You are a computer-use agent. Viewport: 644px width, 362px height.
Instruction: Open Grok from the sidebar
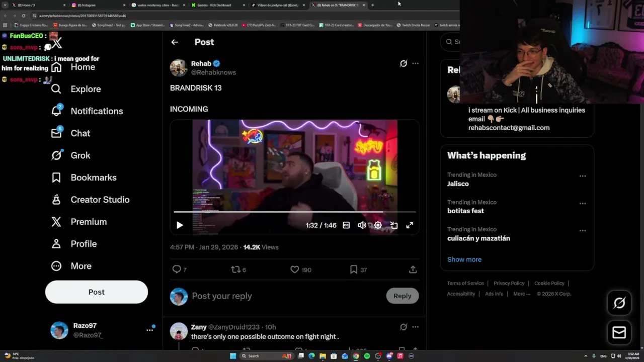pyautogui.click(x=70, y=155)
